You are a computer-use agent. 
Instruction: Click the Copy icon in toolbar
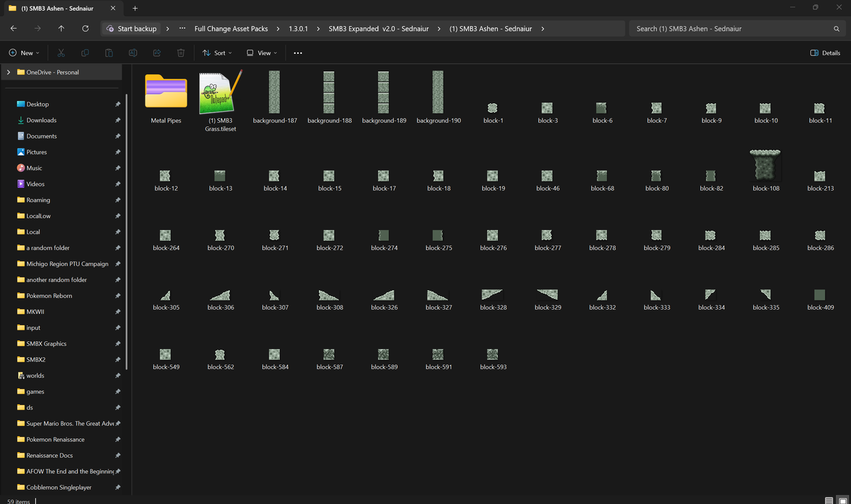(x=84, y=53)
